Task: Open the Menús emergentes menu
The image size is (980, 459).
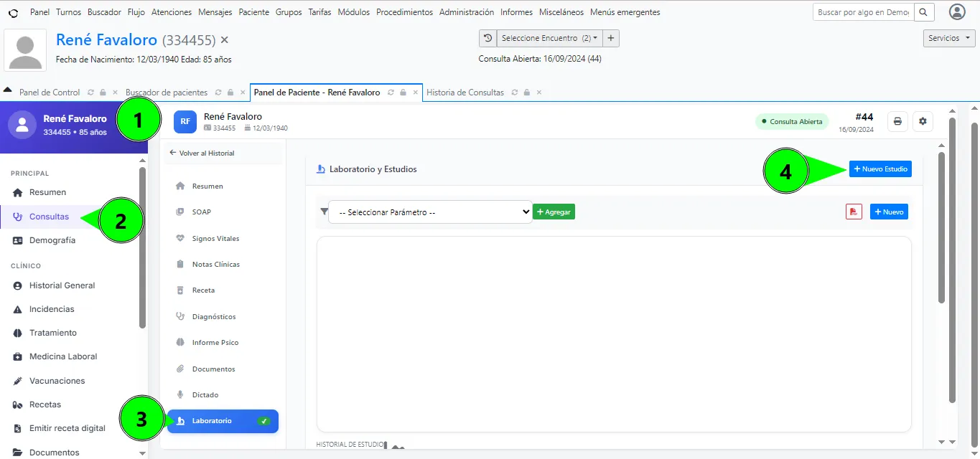Action: [x=625, y=12]
